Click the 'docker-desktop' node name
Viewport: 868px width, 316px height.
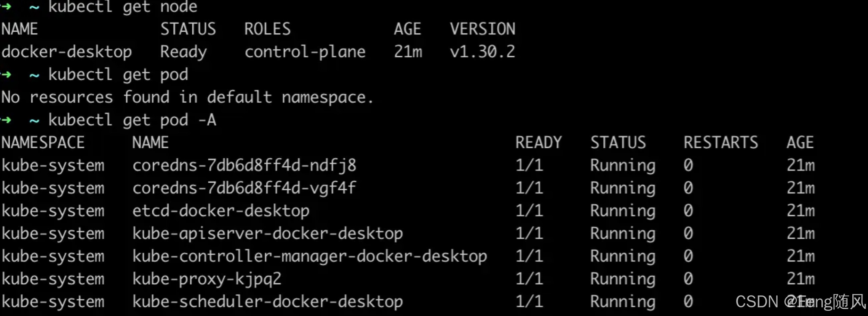pos(67,52)
